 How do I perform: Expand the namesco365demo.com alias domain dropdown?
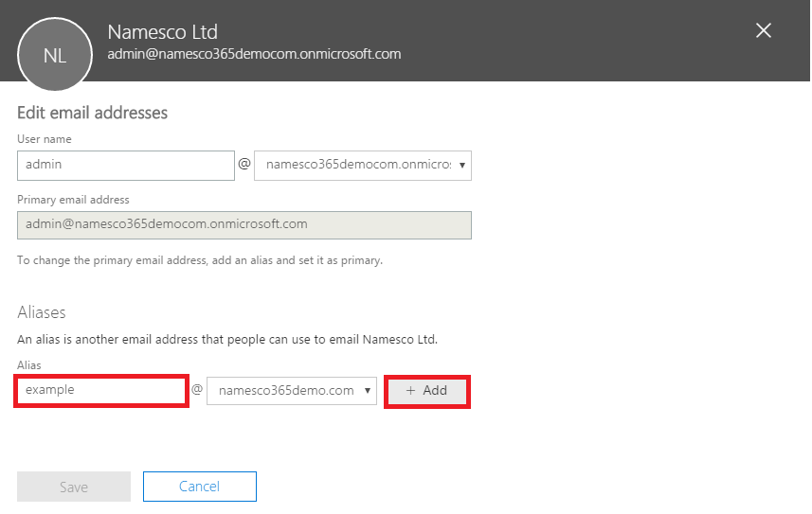click(292, 391)
